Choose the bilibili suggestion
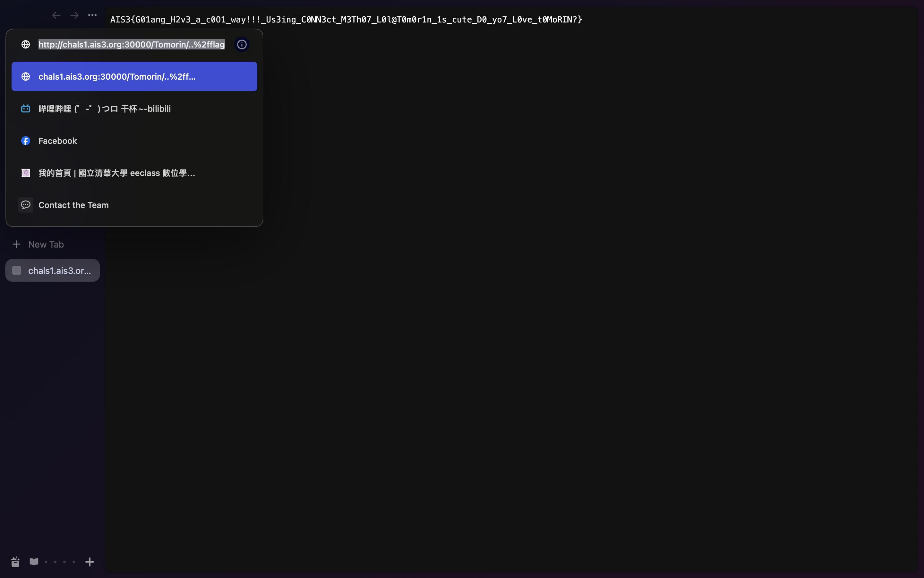Image resolution: width=924 pixels, height=578 pixels. (134, 109)
